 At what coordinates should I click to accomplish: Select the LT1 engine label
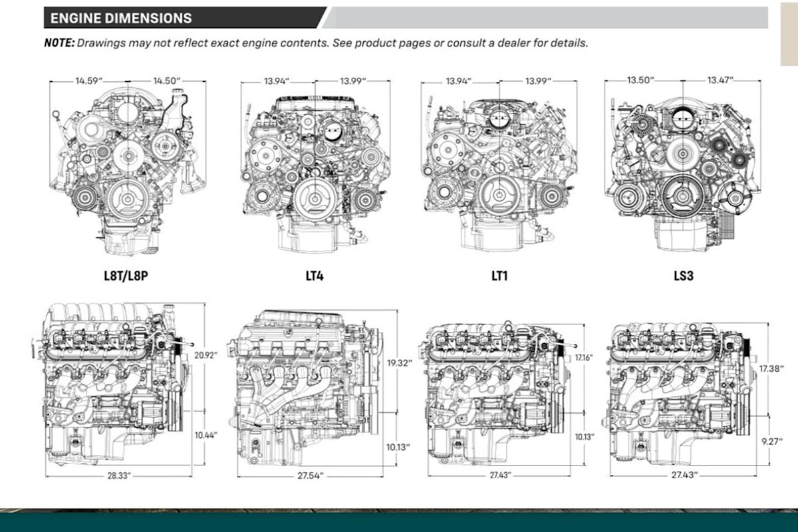point(499,275)
